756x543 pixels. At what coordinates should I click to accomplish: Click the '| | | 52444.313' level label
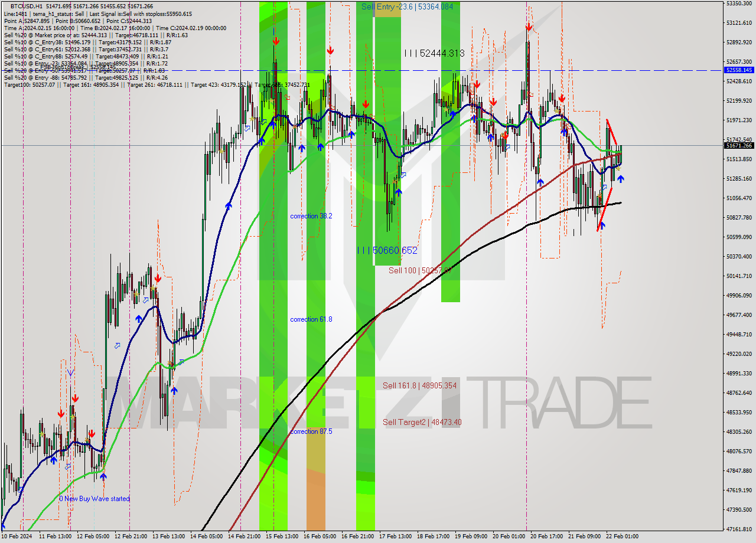(434, 53)
